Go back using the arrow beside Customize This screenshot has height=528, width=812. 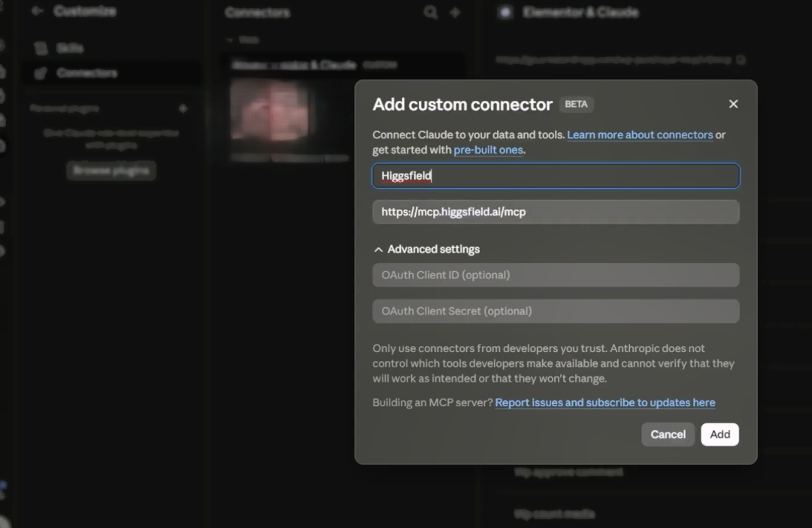click(x=37, y=11)
